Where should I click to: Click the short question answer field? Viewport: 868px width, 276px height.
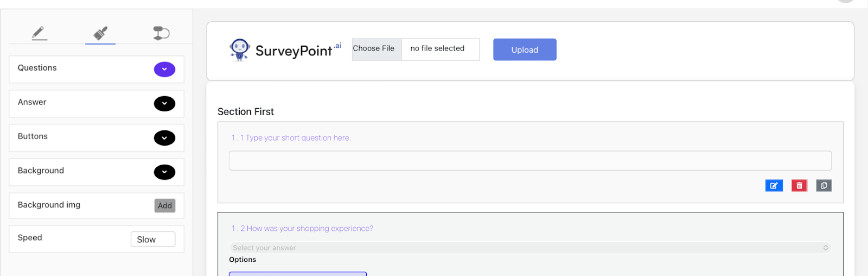530,161
